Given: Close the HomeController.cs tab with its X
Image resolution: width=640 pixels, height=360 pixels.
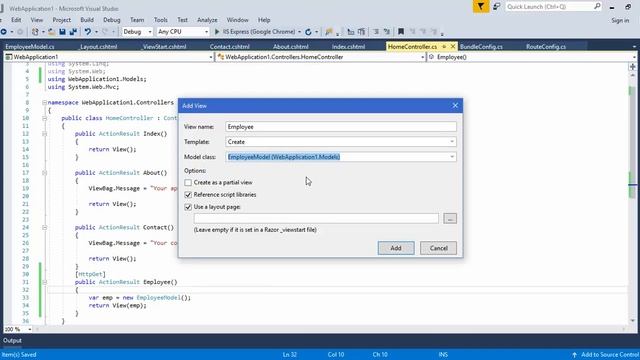Looking at the screenshot, I should [452, 47].
